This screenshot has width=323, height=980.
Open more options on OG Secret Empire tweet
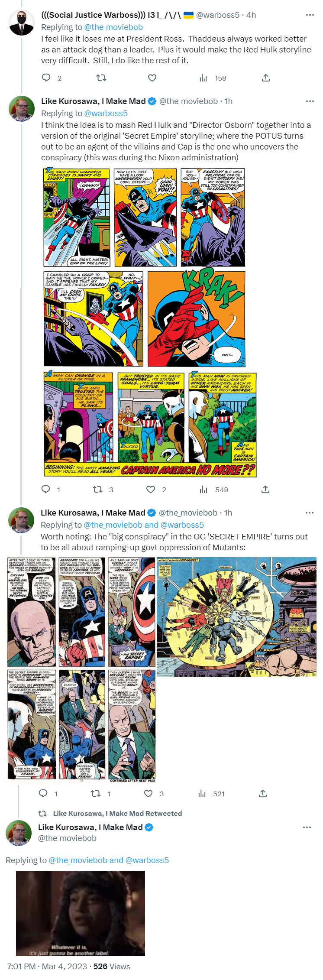[x=310, y=513]
